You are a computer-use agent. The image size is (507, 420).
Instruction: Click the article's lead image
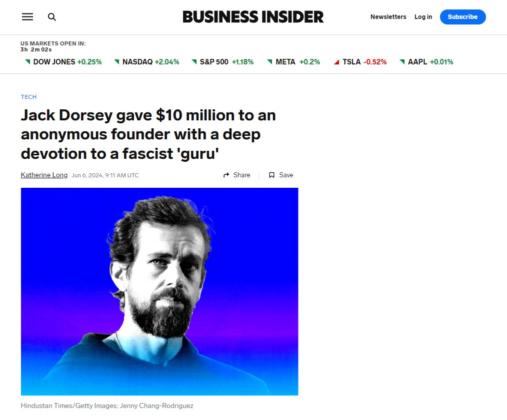click(x=159, y=291)
